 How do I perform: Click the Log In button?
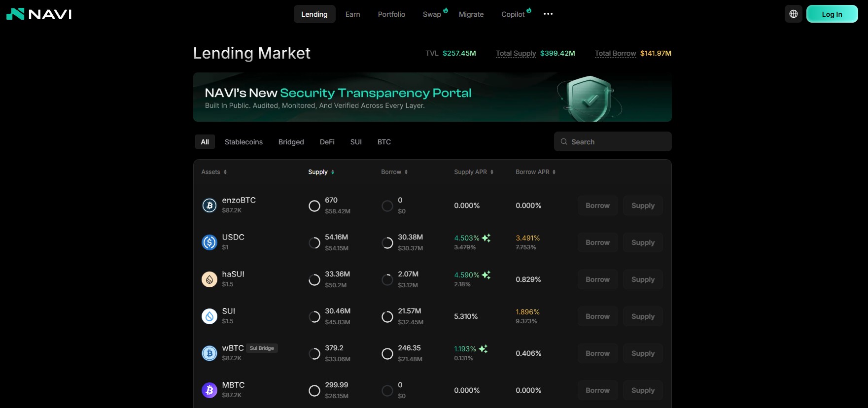832,14
